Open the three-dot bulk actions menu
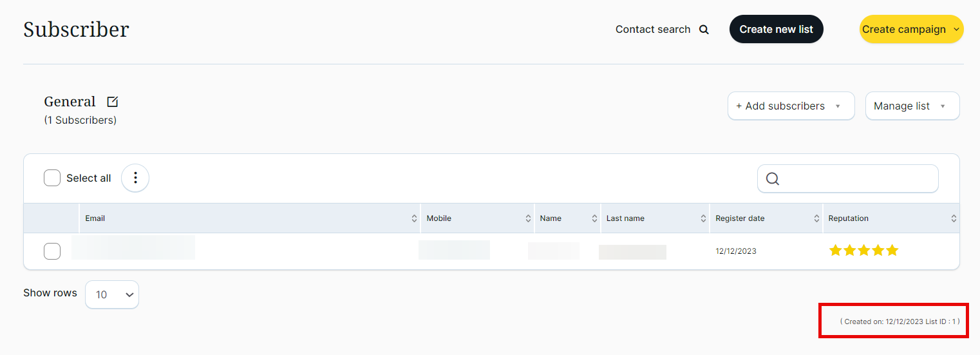Image resolution: width=980 pixels, height=355 pixels. [135, 178]
